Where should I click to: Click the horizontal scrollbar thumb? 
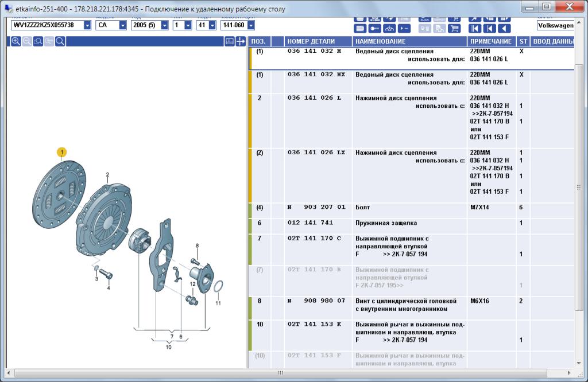click(x=280, y=373)
